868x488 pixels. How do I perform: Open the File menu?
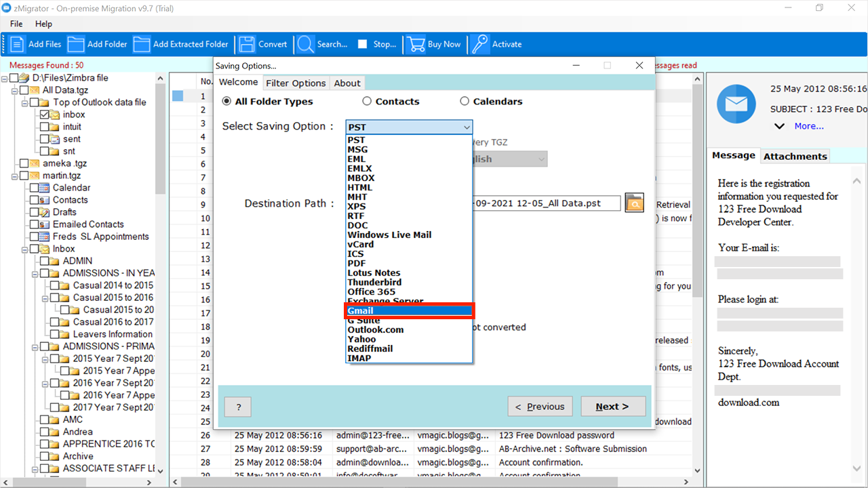[x=16, y=24]
